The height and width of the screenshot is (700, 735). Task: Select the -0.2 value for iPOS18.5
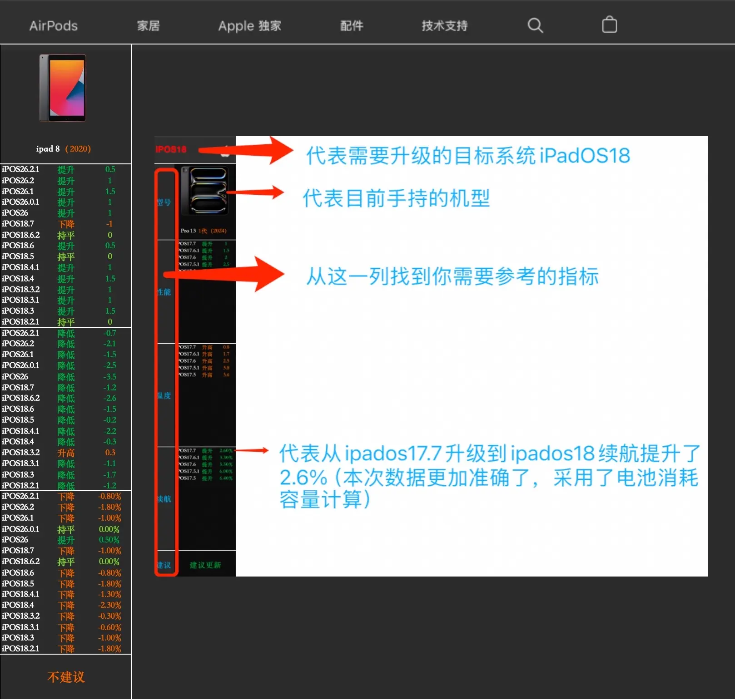pyautogui.click(x=109, y=420)
